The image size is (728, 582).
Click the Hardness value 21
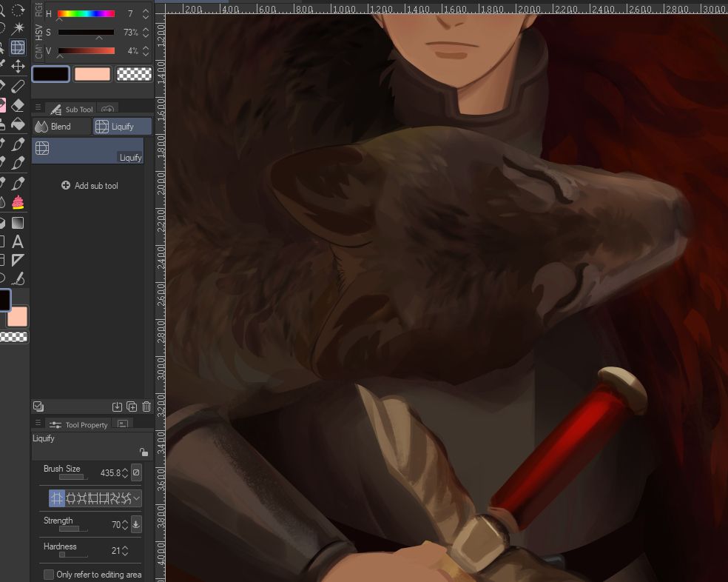tap(116, 551)
